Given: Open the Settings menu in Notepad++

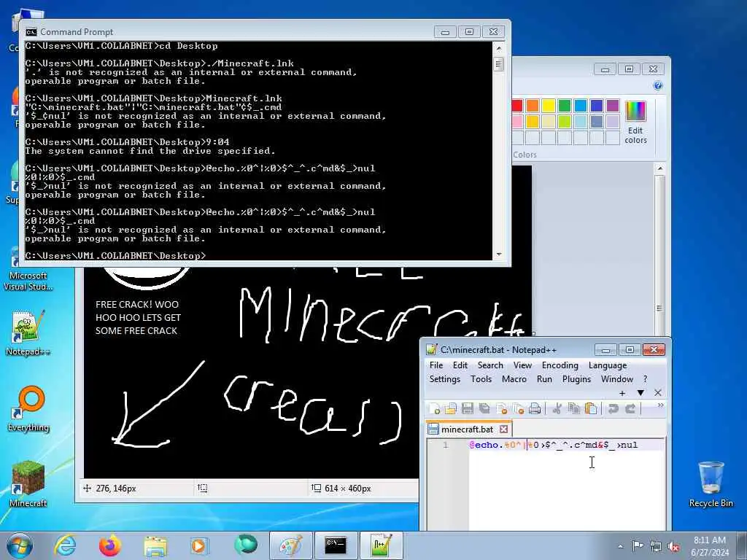Looking at the screenshot, I should [x=444, y=379].
